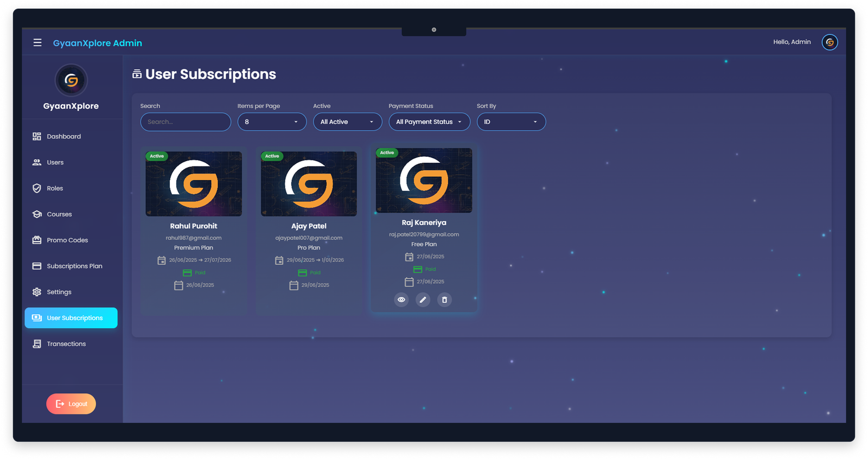Edit Raj Kaneriya subscription pencil icon
Image resolution: width=868 pixels, height=459 pixels.
tap(423, 299)
